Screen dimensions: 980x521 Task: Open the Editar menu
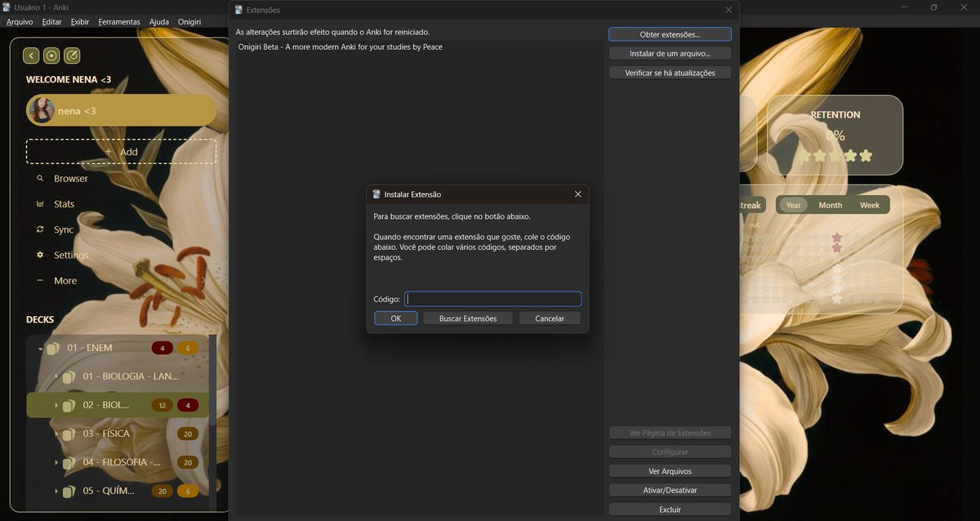[51, 22]
